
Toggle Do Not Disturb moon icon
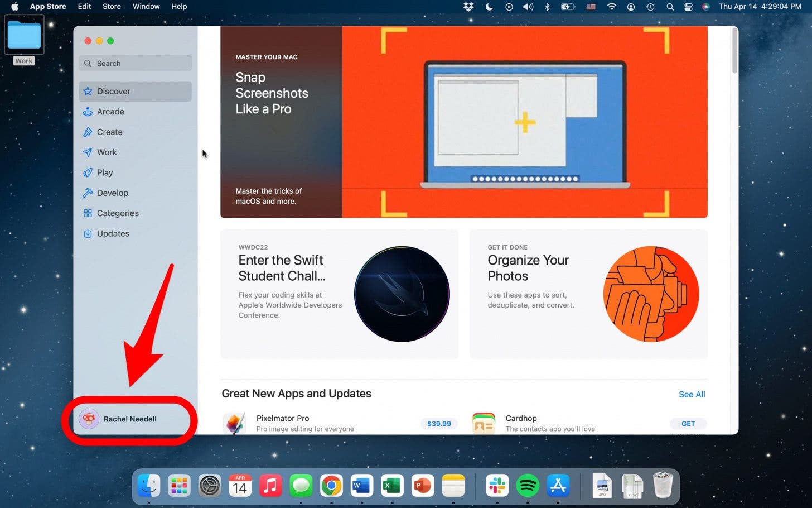click(489, 7)
